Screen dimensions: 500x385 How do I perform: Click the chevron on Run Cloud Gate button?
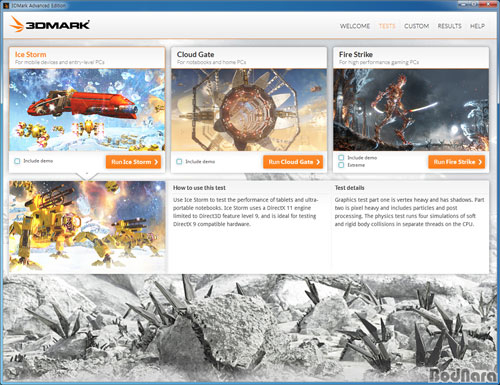[318, 162]
